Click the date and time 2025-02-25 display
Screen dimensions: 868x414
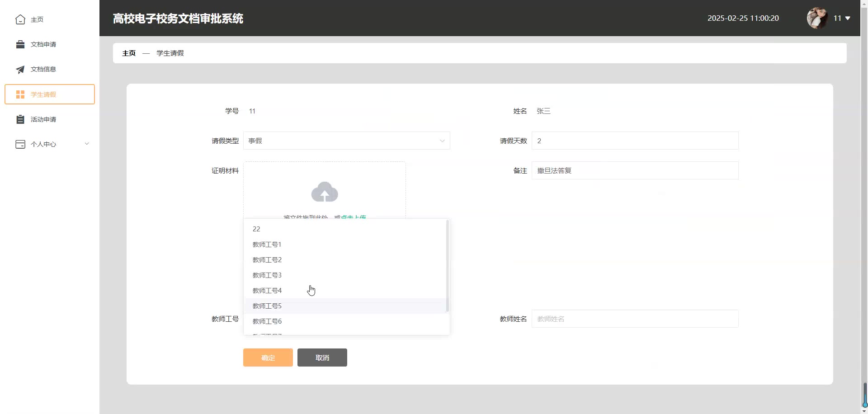coord(743,18)
